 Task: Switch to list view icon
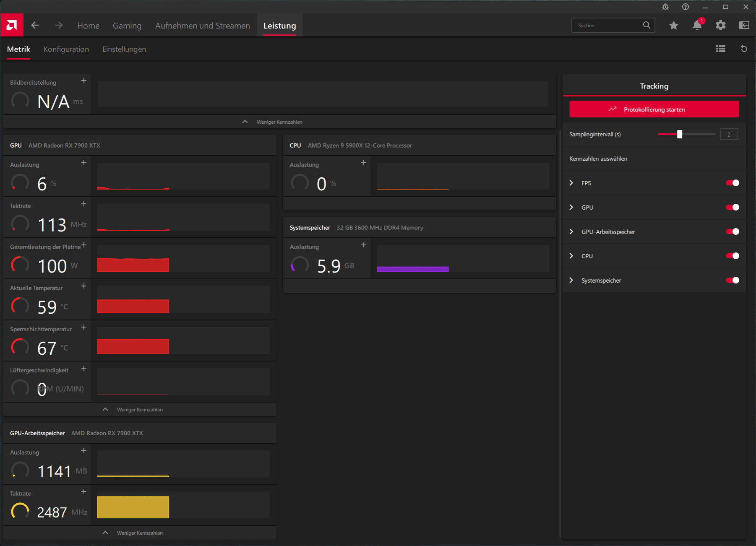[721, 49]
